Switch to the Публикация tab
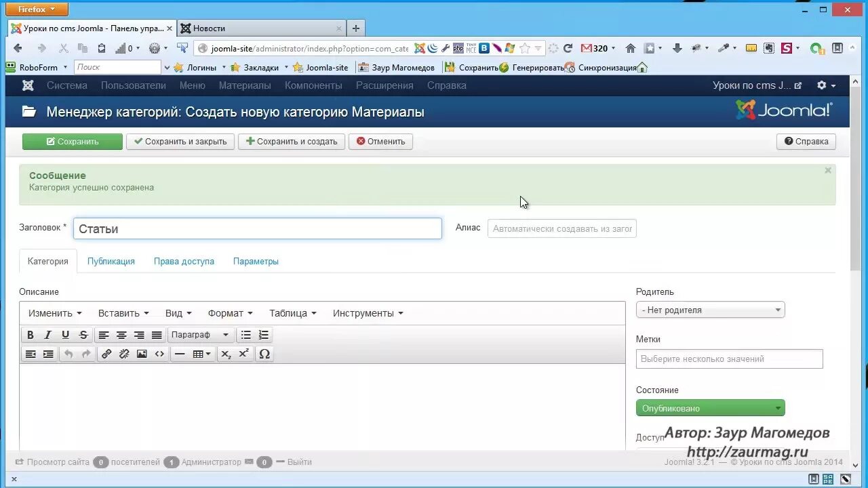 tap(111, 261)
